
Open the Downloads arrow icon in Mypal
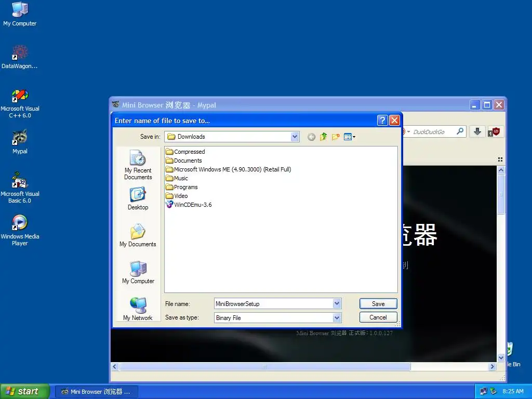click(477, 131)
